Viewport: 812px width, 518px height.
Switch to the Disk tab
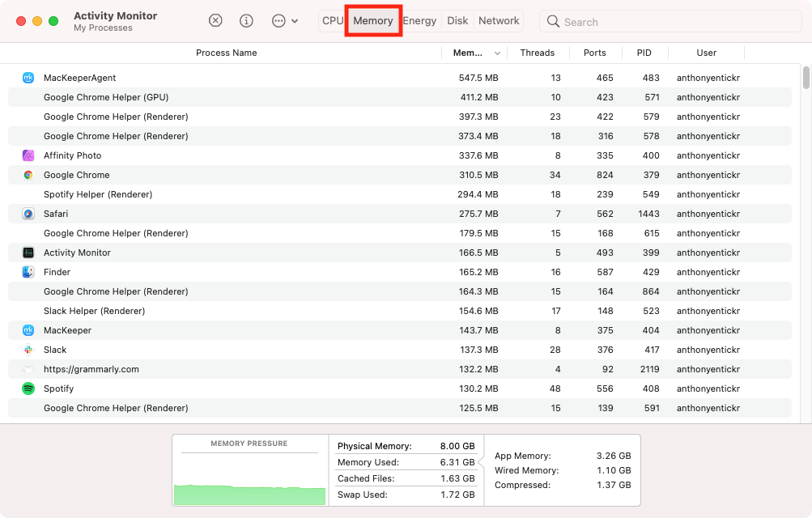(457, 21)
